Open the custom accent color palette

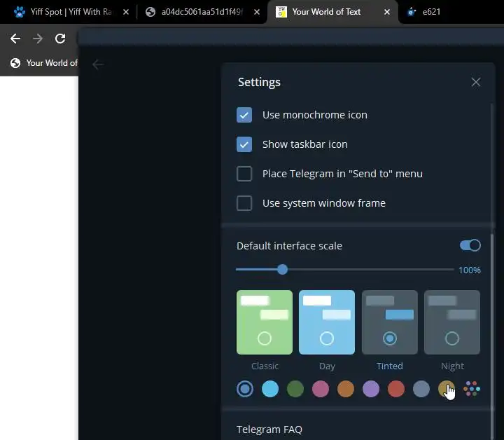[472, 389]
